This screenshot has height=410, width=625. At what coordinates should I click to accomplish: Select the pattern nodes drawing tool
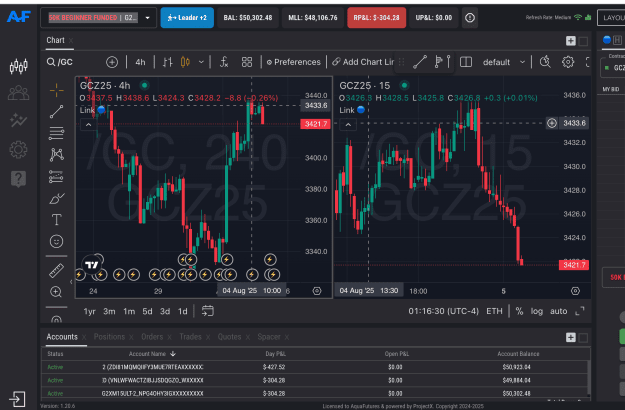pos(57,155)
